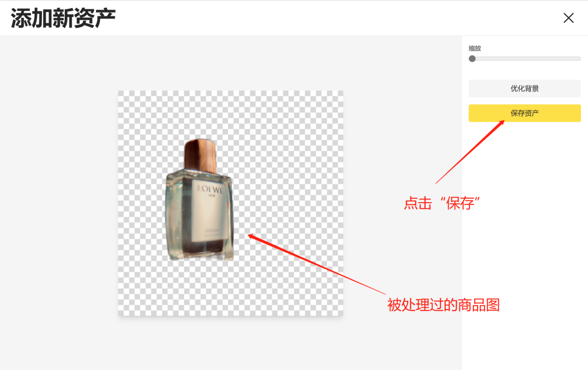The height and width of the screenshot is (370, 588).
Task: Click the 添加新资产 title text
Action: pos(63,18)
